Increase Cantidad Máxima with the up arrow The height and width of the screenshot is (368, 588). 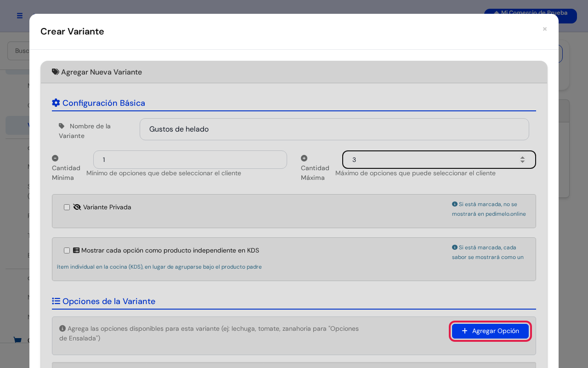[522, 157]
